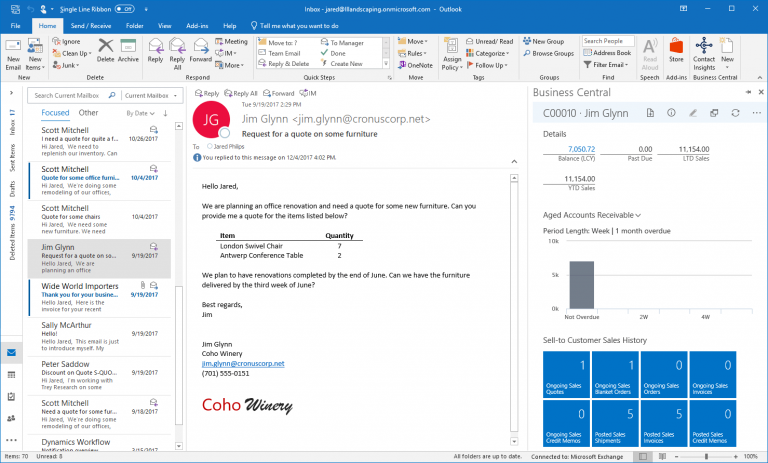This screenshot has height=463, width=768.
Task: Open the Posted Sales Invoices tile
Action: coord(663,423)
